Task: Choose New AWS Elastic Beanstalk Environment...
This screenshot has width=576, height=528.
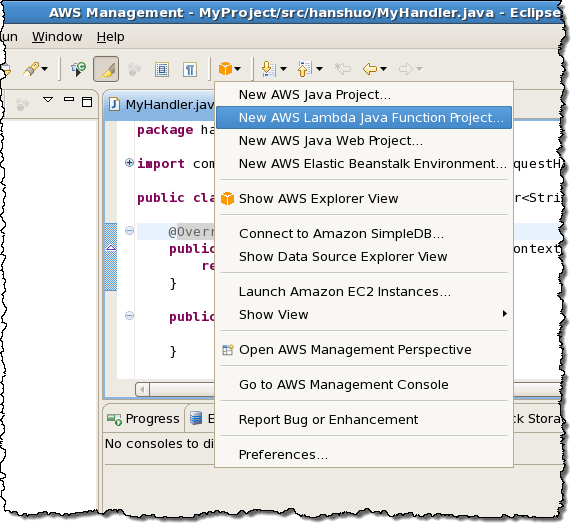Action: pos(364,164)
